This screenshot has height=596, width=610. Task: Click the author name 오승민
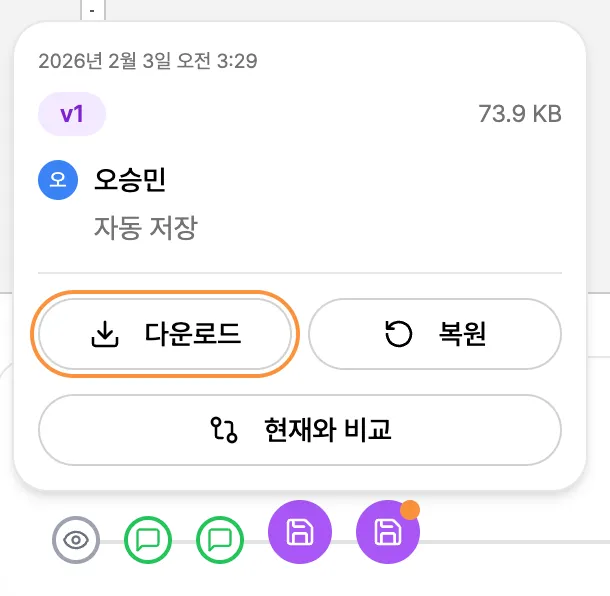(129, 180)
